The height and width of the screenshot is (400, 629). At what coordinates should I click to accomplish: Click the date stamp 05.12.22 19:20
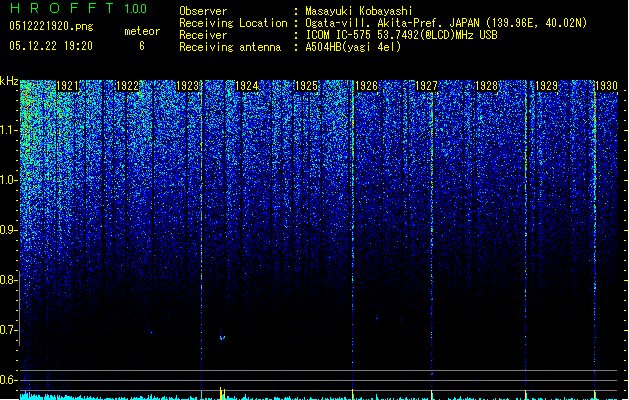click(51, 46)
